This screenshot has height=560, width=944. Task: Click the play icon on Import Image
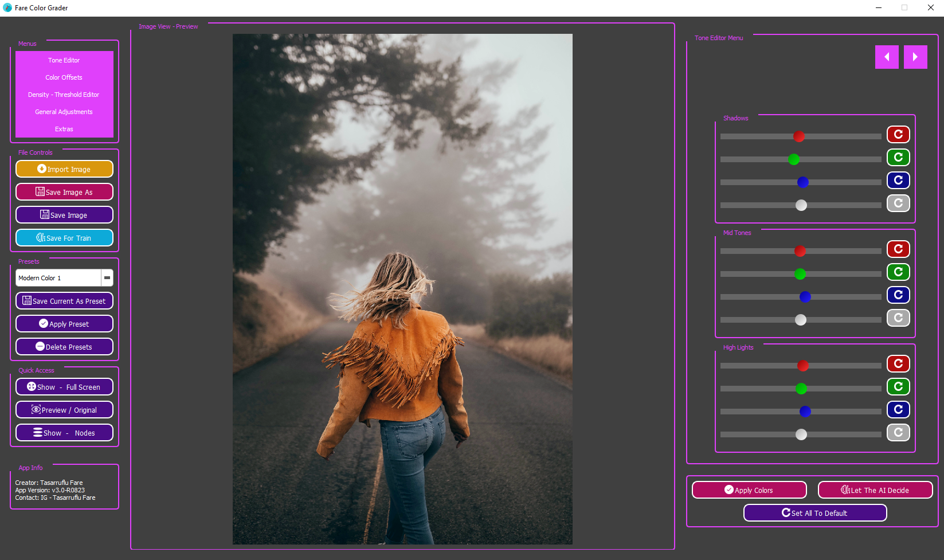pyautogui.click(x=41, y=169)
